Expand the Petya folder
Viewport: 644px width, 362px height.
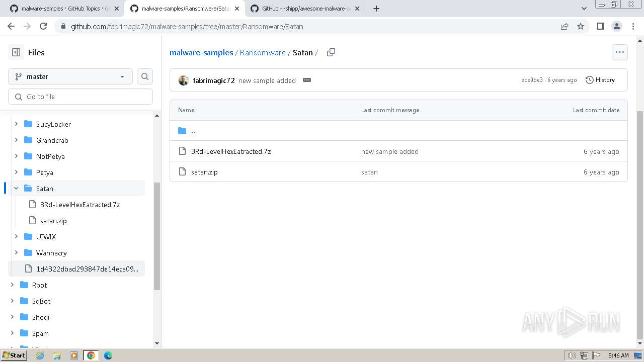[16, 172]
